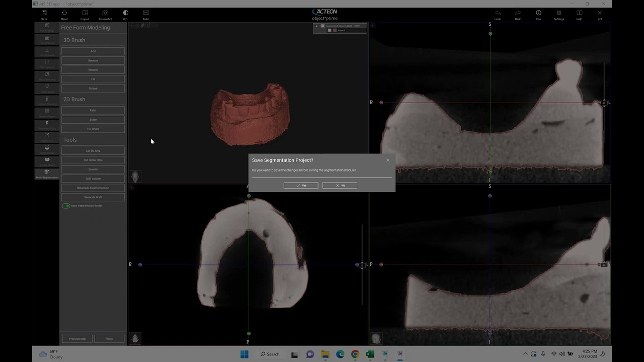This screenshot has width=644, height=362.
Task: Click the vertical slice slider in axial view
Action: tap(362, 265)
